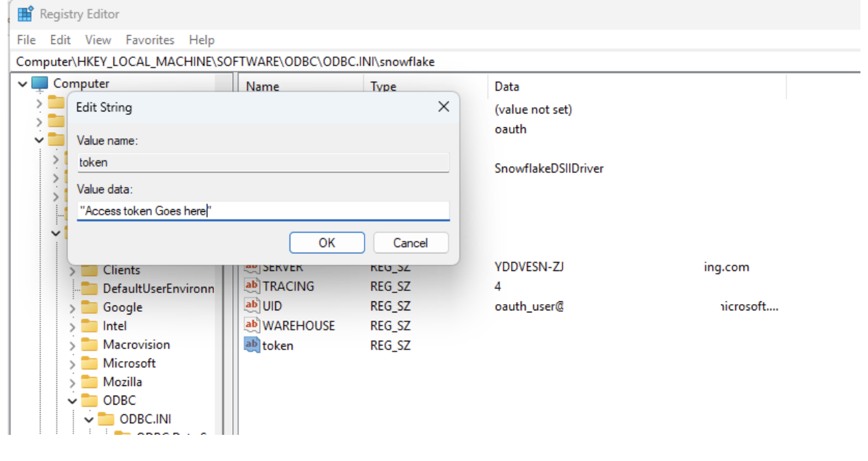Select the Google folder icon
868x461 pixels.
click(89, 307)
